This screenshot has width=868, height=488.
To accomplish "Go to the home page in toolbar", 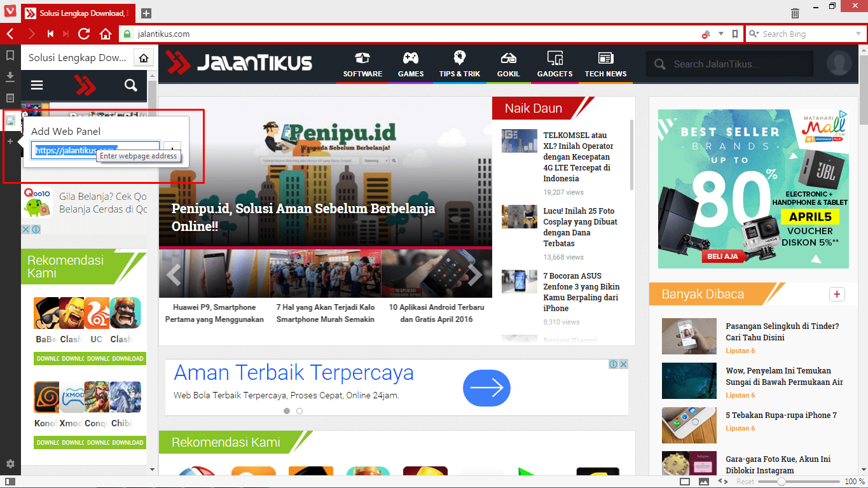I will 106,34.
